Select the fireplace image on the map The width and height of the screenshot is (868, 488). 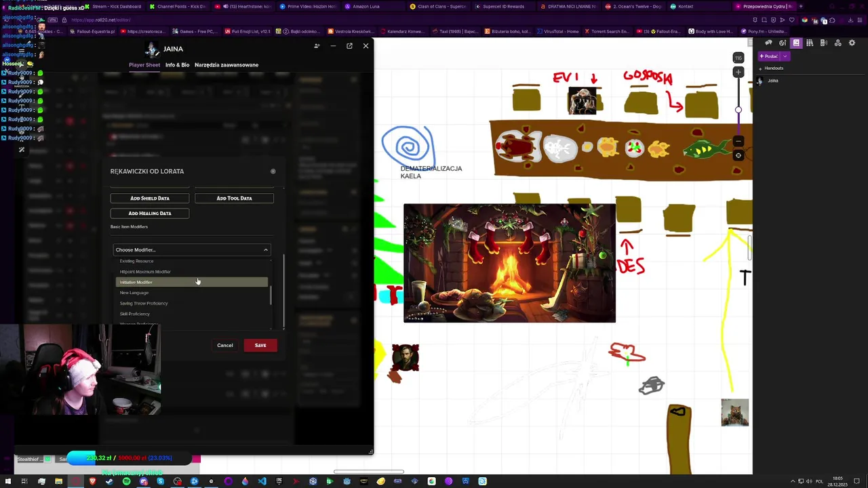click(x=509, y=263)
